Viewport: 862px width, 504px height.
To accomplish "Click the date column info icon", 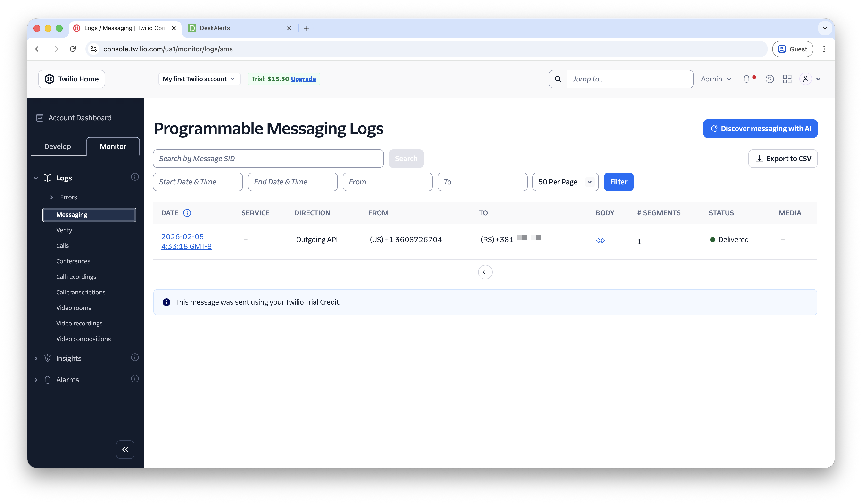I will click(187, 213).
